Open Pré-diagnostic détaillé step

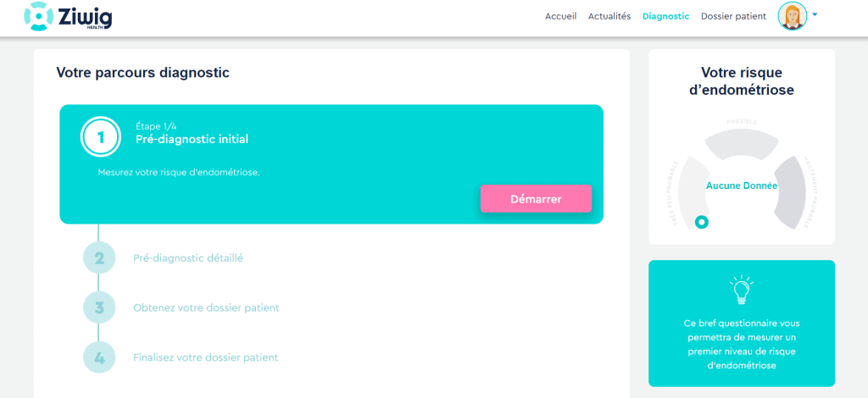187,257
